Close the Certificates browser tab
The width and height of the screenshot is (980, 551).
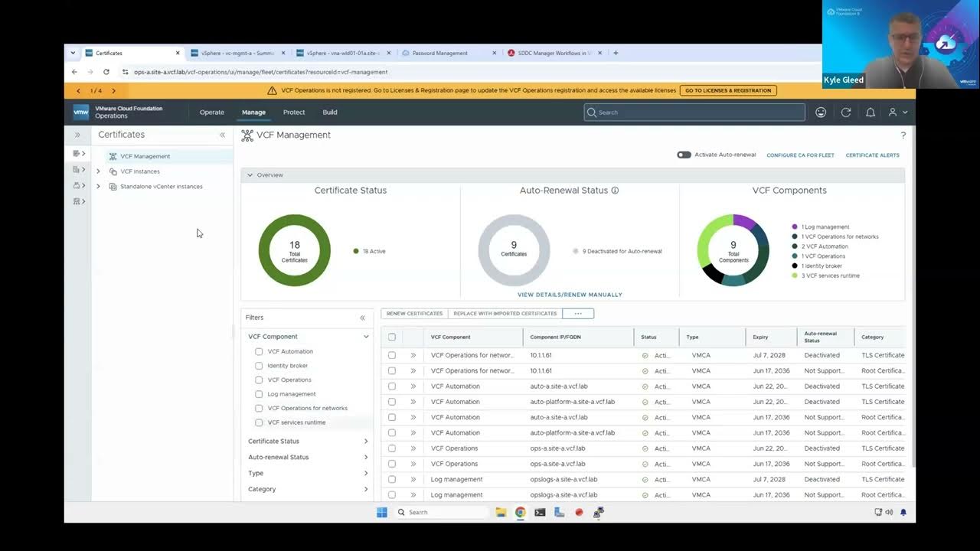click(178, 53)
